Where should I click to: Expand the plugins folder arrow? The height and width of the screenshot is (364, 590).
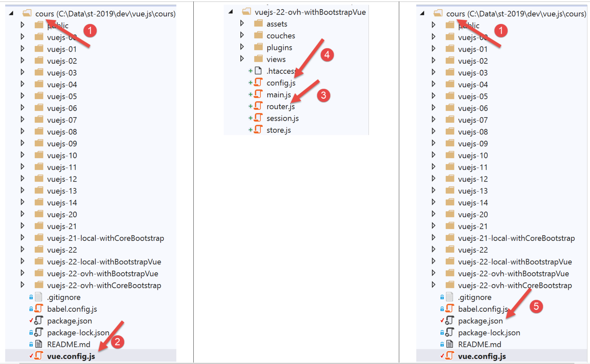coord(242,47)
